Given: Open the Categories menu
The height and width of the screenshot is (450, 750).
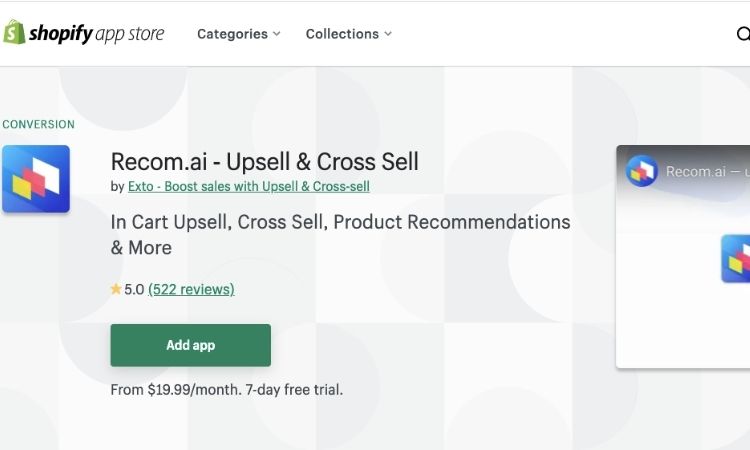Looking at the screenshot, I should point(239,34).
